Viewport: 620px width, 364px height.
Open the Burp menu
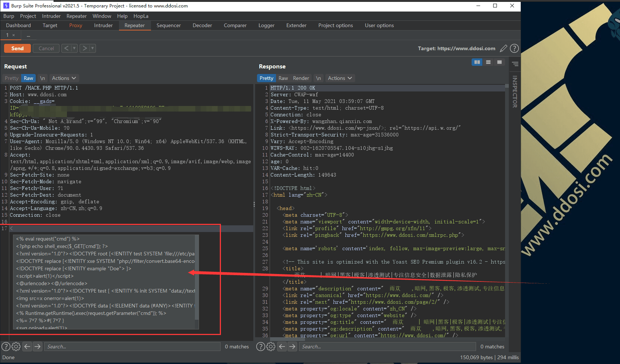[x=9, y=16]
